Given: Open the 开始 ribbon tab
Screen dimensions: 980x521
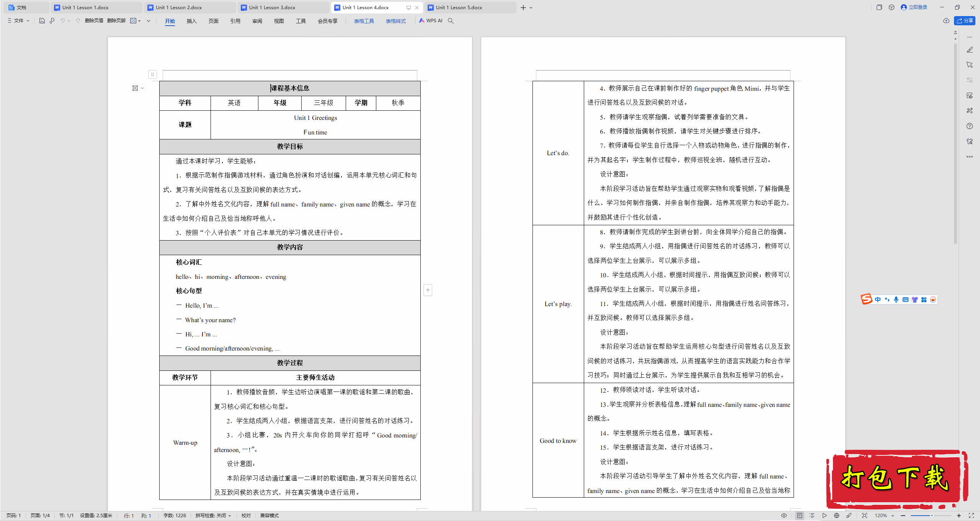Looking at the screenshot, I should (170, 21).
